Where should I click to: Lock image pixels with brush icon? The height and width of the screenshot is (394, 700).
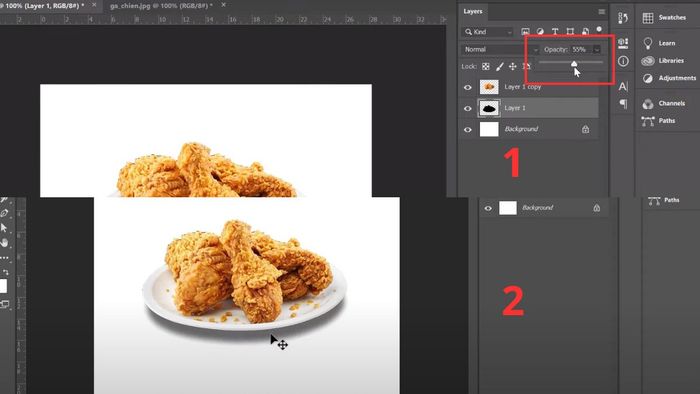point(500,66)
